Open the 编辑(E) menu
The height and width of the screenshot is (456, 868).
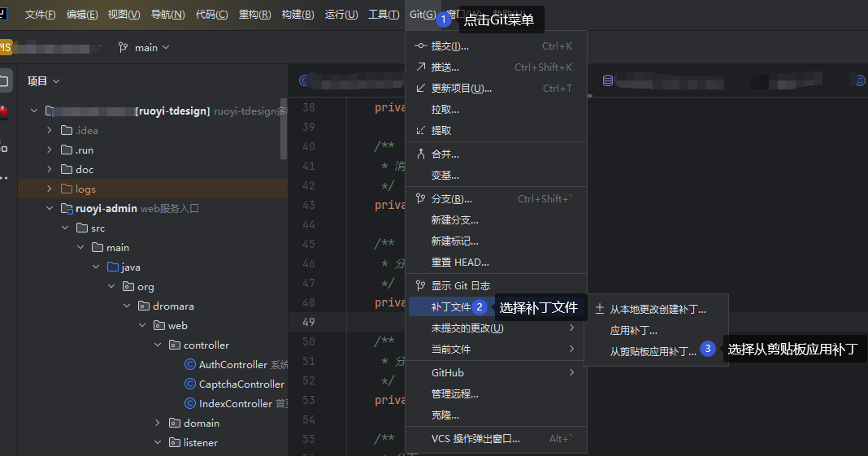click(82, 15)
